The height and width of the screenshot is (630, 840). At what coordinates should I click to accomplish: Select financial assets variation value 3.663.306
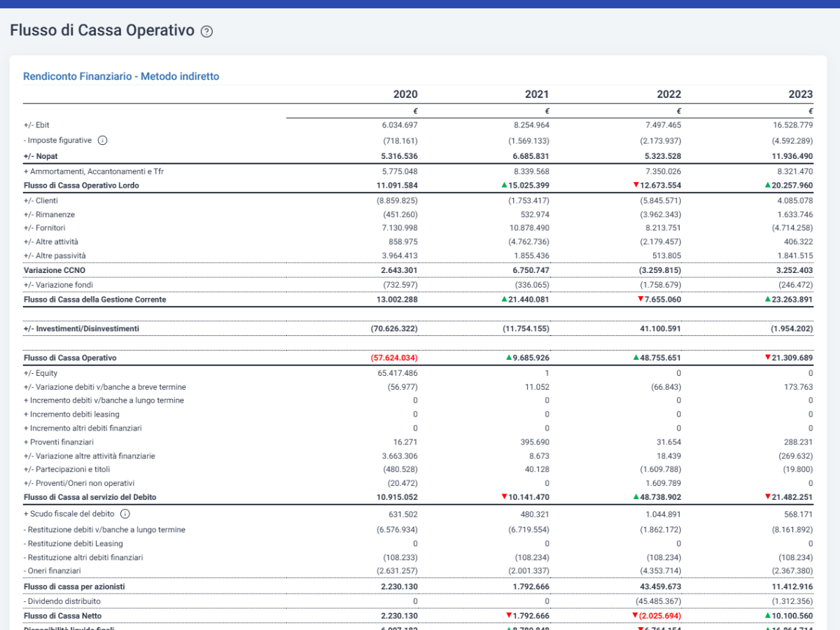pos(400,456)
